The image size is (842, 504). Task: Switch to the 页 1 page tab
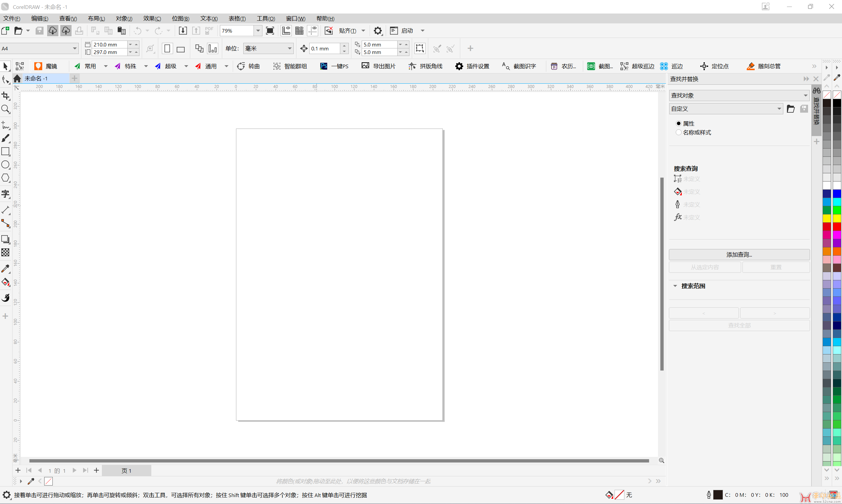[x=126, y=471]
